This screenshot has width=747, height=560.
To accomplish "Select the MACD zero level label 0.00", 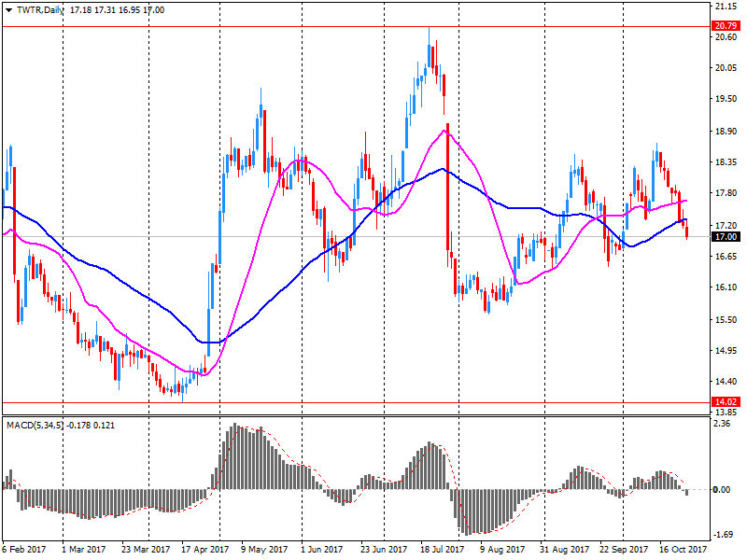I will pos(722,489).
